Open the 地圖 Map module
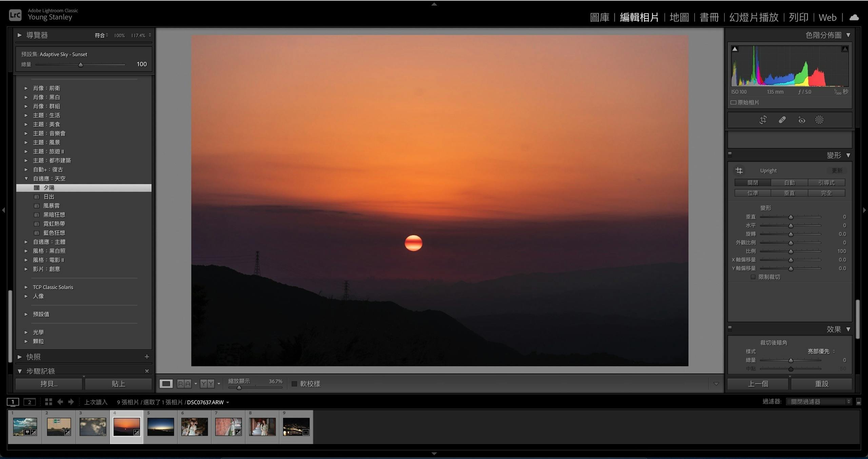The image size is (868, 459). tap(679, 18)
